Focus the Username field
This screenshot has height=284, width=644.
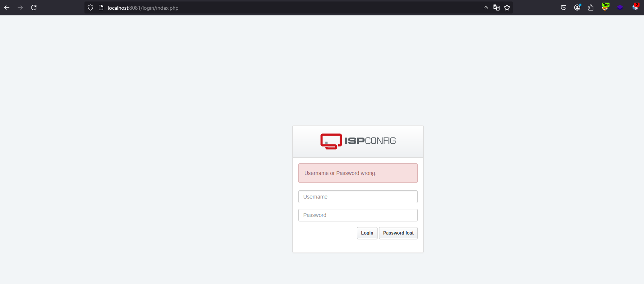(358, 197)
